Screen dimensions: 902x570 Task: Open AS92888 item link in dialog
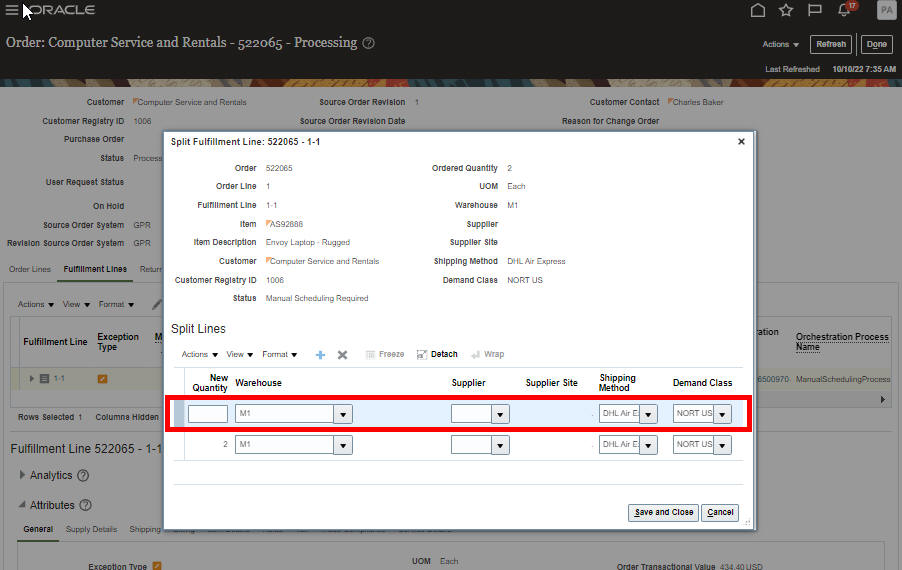click(x=284, y=224)
